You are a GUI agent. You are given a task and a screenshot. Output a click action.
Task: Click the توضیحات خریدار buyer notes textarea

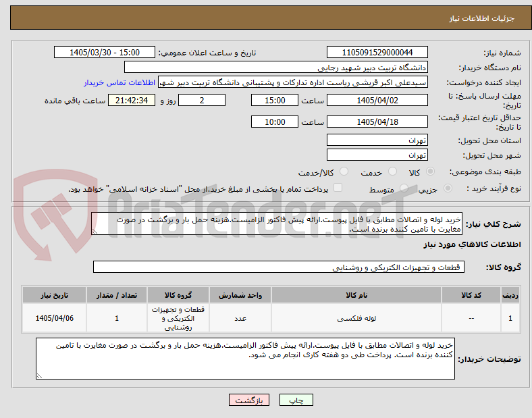pyautogui.click(x=245, y=359)
